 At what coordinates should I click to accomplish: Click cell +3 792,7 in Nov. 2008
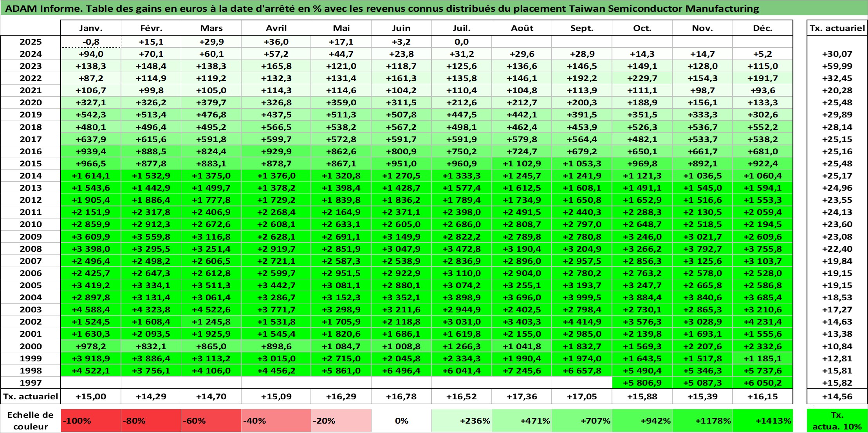pyautogui.click(x=702, y=249)
